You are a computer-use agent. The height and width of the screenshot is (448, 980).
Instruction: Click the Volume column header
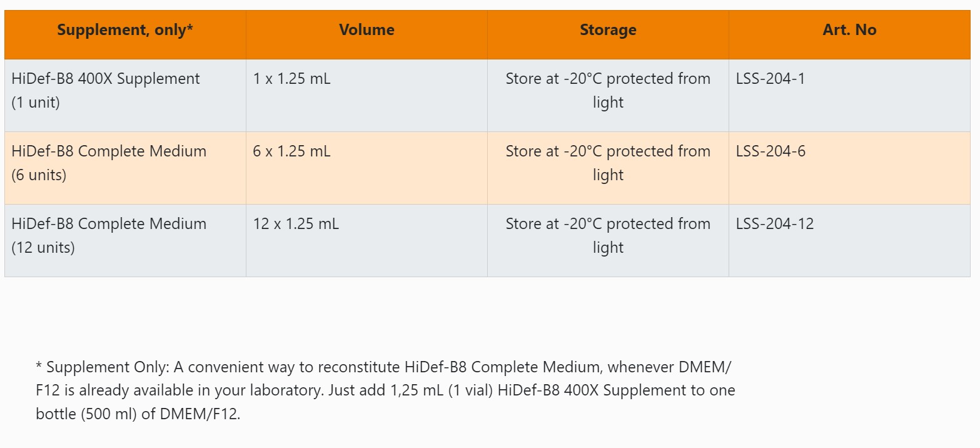(366, 30)
